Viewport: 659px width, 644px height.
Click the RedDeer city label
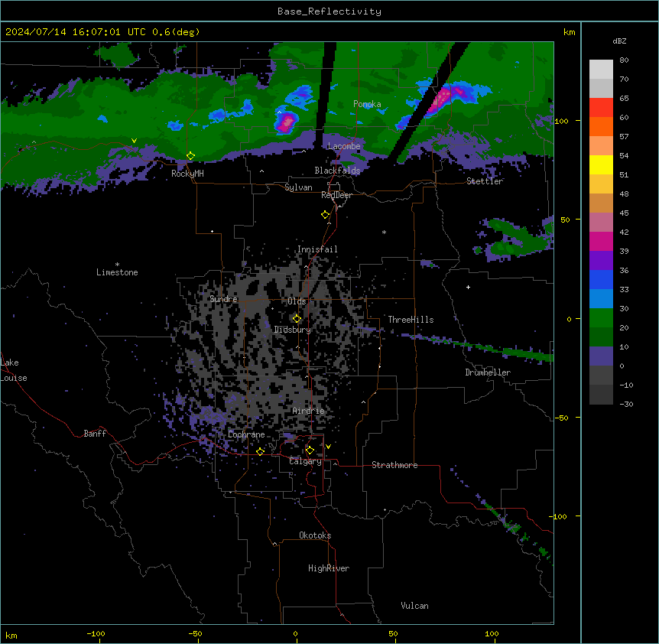tap(336, 195)
